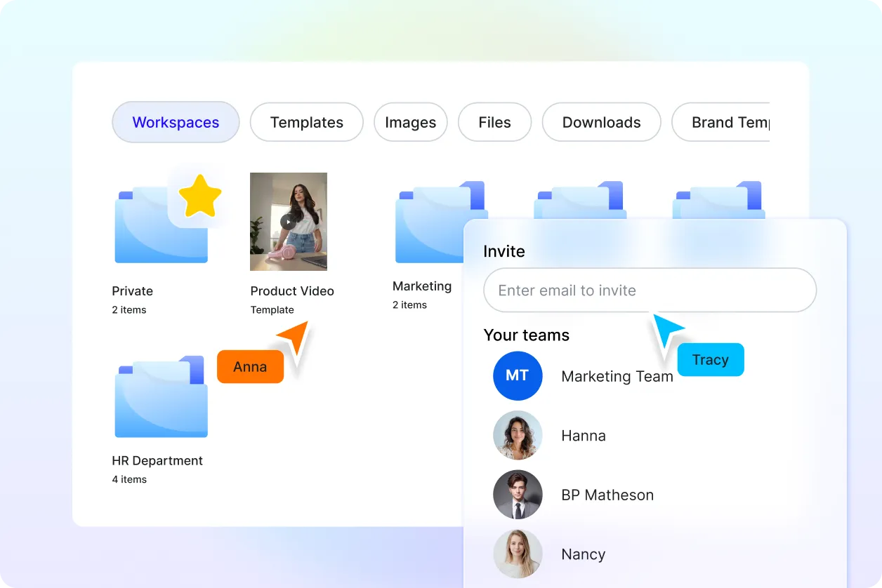Click the HR Department folder label
Image resolution: width=882 pixels, height=588 pixels.
pos(157,461)
